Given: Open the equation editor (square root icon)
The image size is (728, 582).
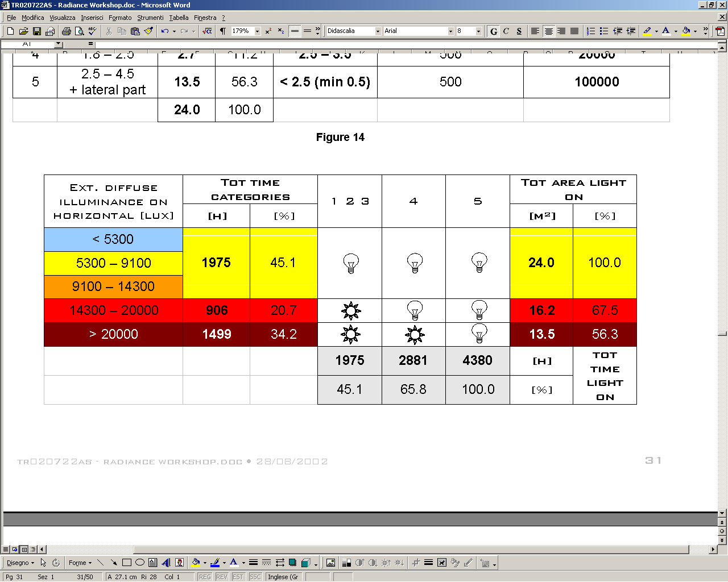Looking at the screenshot, I should [207, 31].
